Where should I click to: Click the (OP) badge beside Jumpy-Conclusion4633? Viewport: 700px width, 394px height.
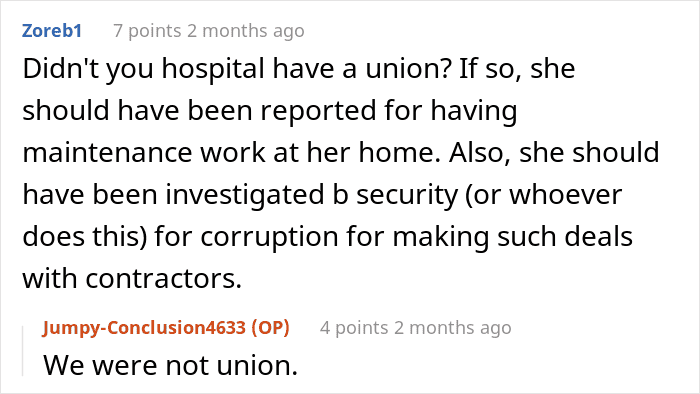point(270,328)
